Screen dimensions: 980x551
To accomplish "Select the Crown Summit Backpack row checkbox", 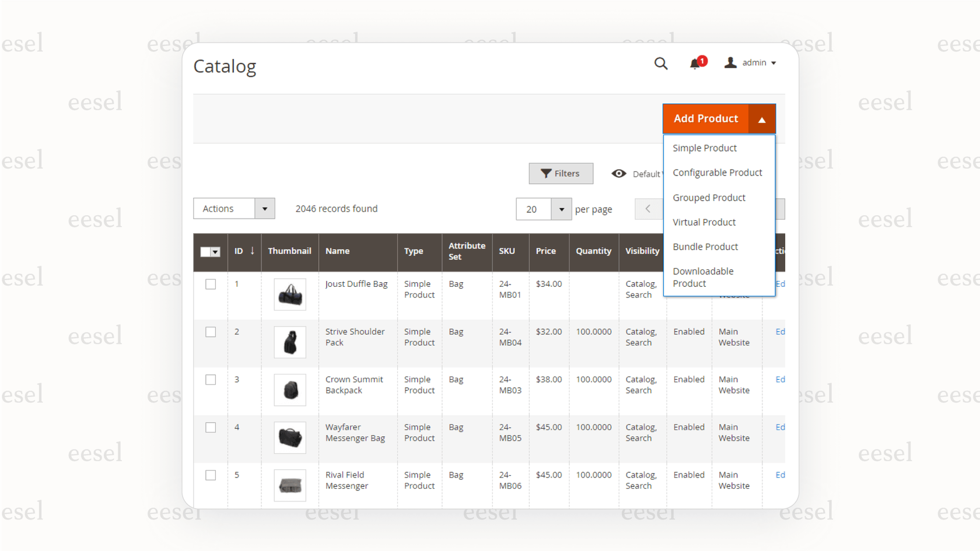I will click(x=211, y=380).
